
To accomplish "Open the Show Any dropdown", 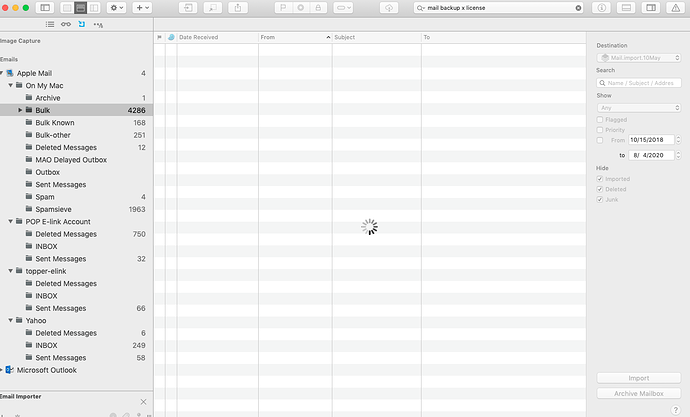I will pos(639,108).
